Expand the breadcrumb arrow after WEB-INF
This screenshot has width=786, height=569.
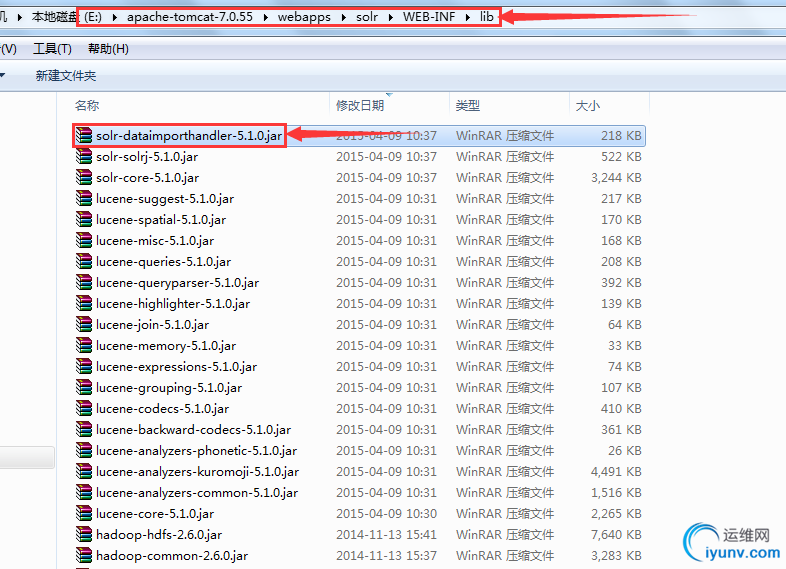pyautogui.click(x=468, y=18)
